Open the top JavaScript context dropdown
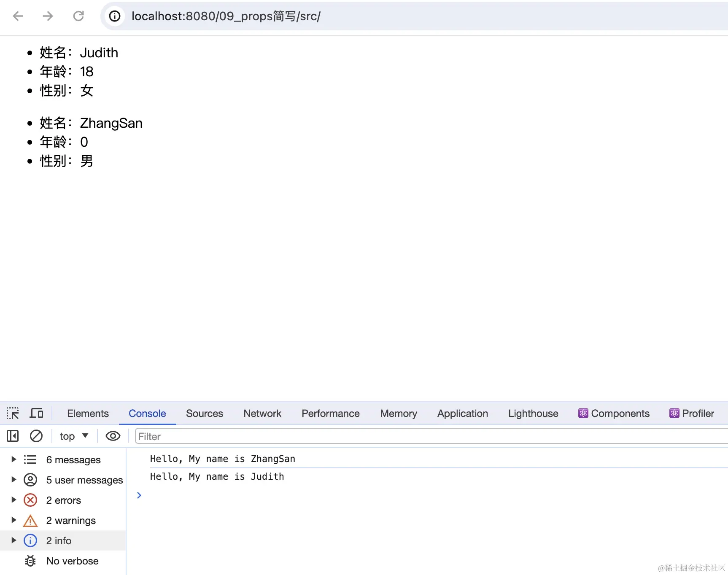 point(74,436)
